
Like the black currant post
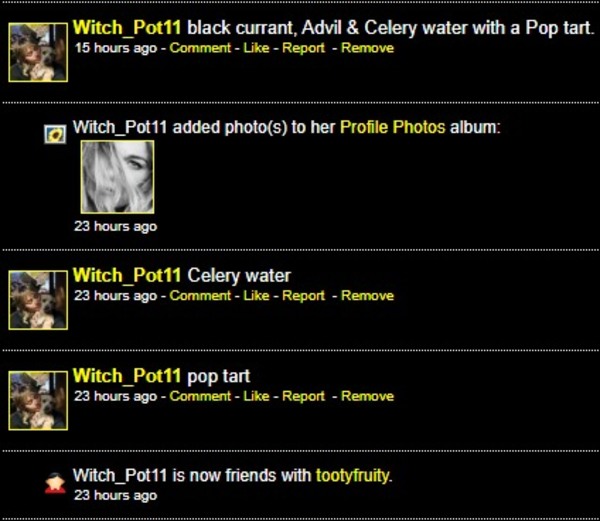tap(256, 48)
